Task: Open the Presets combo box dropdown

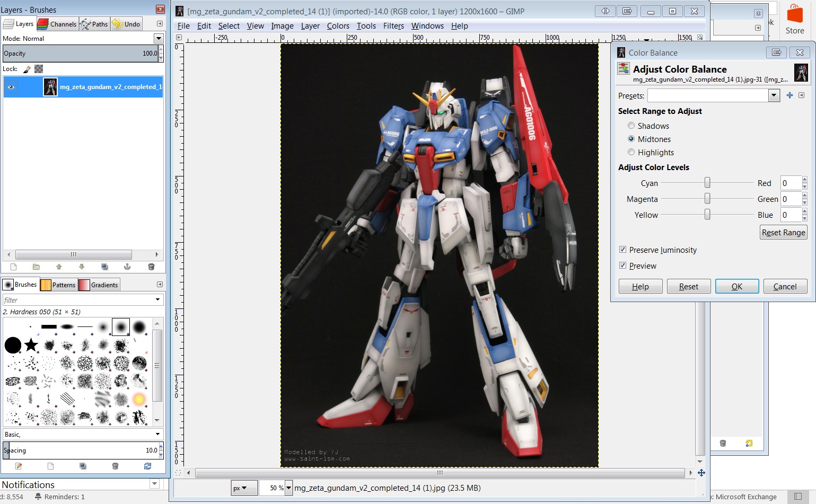Action: 774,95
